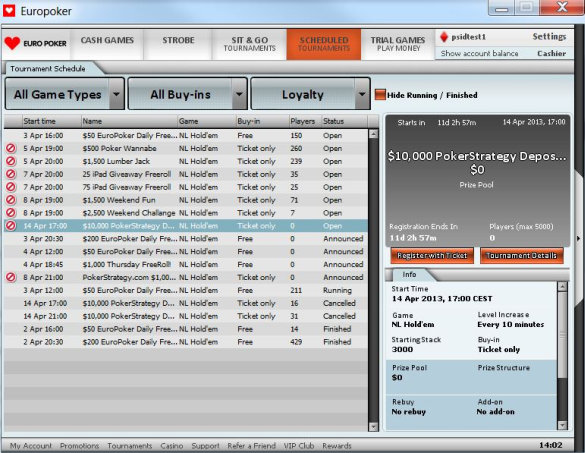Click restricted icon on 75 iPad Giveaway row
This screenshot has height=453, width=585.
click(x=11, y=187)
